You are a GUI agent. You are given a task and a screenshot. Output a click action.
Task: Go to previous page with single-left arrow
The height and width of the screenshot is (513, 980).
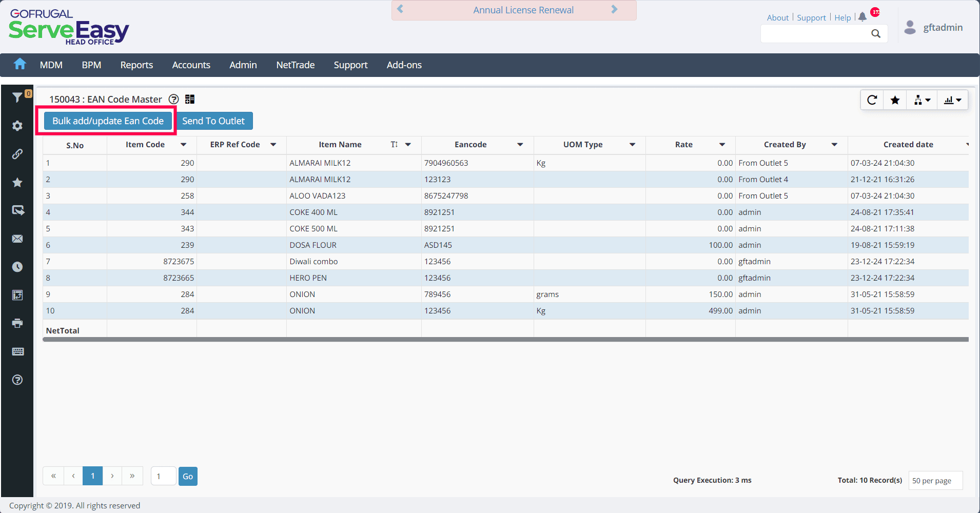click(73, 476)
